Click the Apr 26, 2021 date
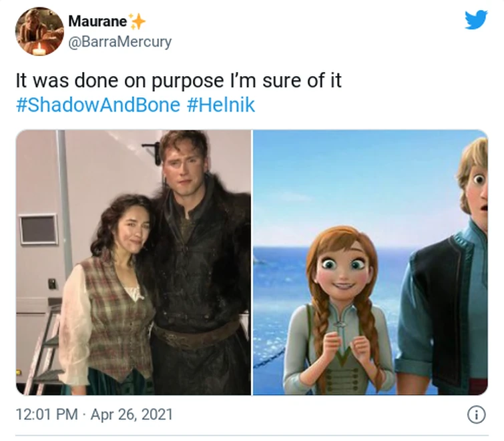Screen dimensions: 504x441 coord(132,414)
